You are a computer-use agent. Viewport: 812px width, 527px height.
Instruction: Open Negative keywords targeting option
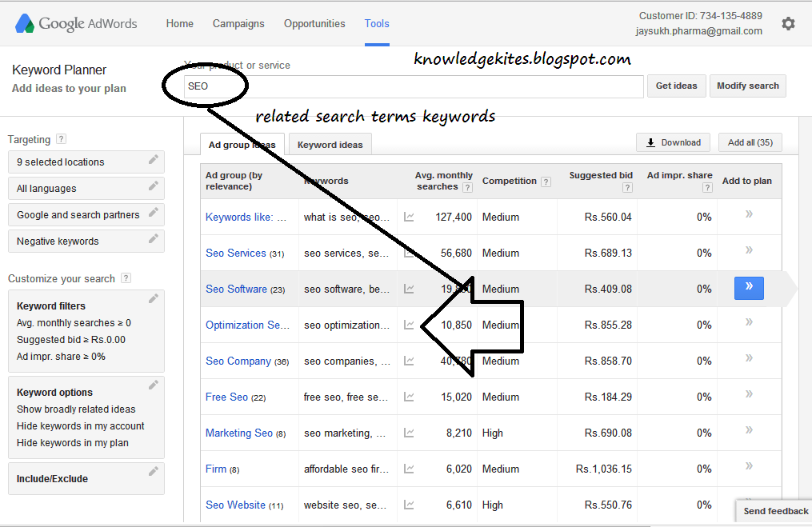pos(86,242)
